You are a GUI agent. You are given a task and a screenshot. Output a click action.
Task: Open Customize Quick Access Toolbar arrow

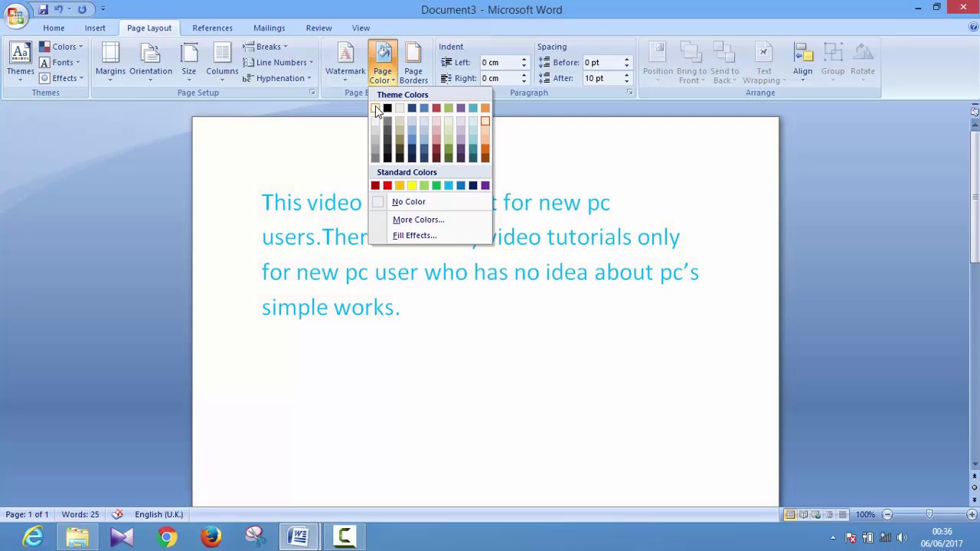click(103, 9)
